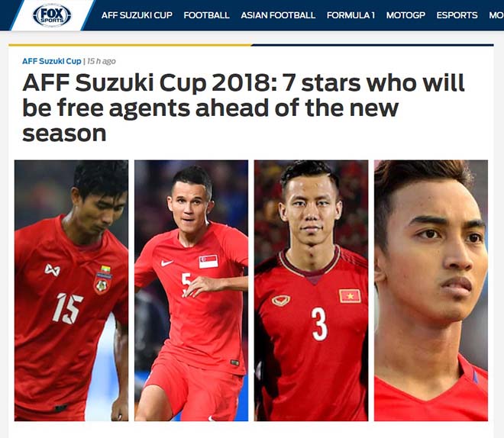Follow the AFF Suzuki Cup category link
The width and height of the screenshot is (504, 438).
(51, 61)
